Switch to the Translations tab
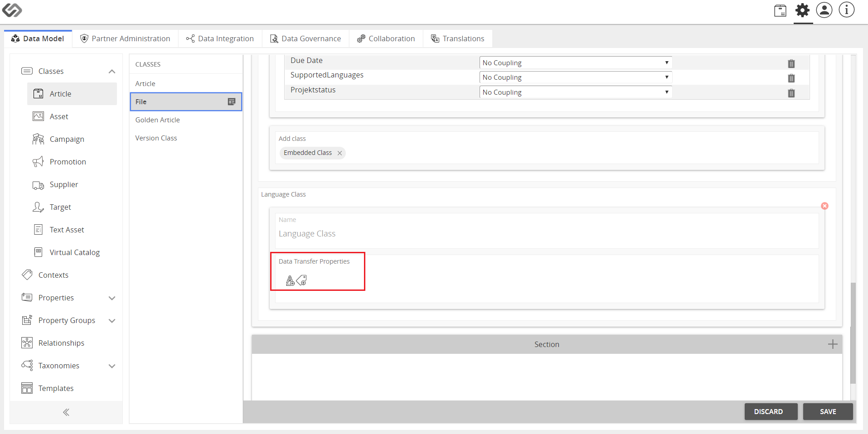 point(458,39)
